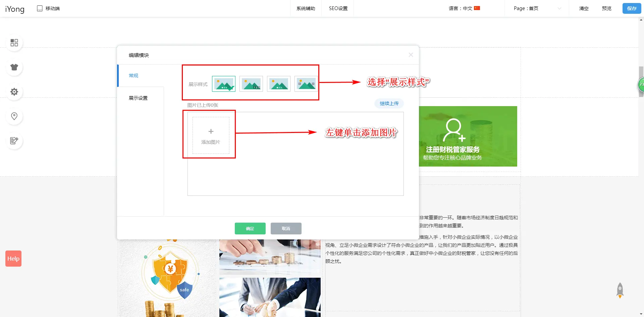Click the location pin sidebar icon
Viewport: 644px width, 317px height.
pyautogui.click(x=14, y=116)
